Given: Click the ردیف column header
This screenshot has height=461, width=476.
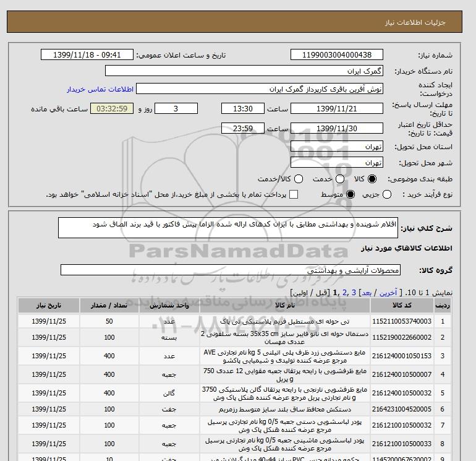Looking at the screenshot, I should click(x=442, y=306).
